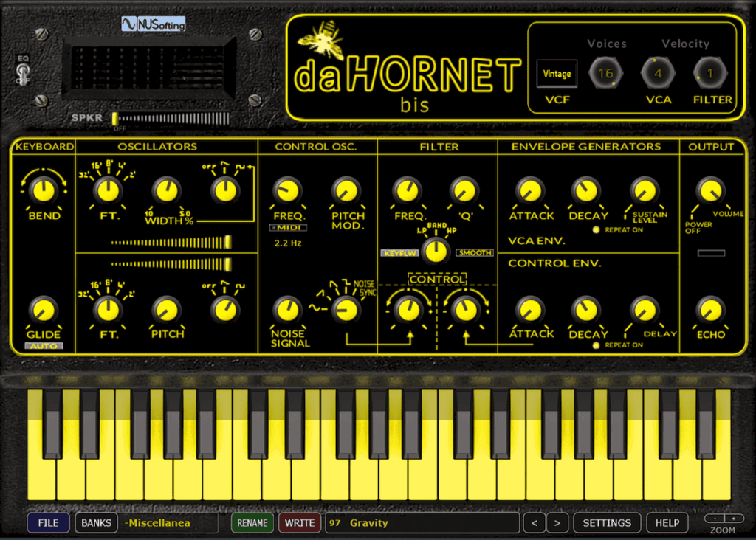This screenshot has height=540, width=756.
Task: Open the BANKS menu
Action: (97, 522)
